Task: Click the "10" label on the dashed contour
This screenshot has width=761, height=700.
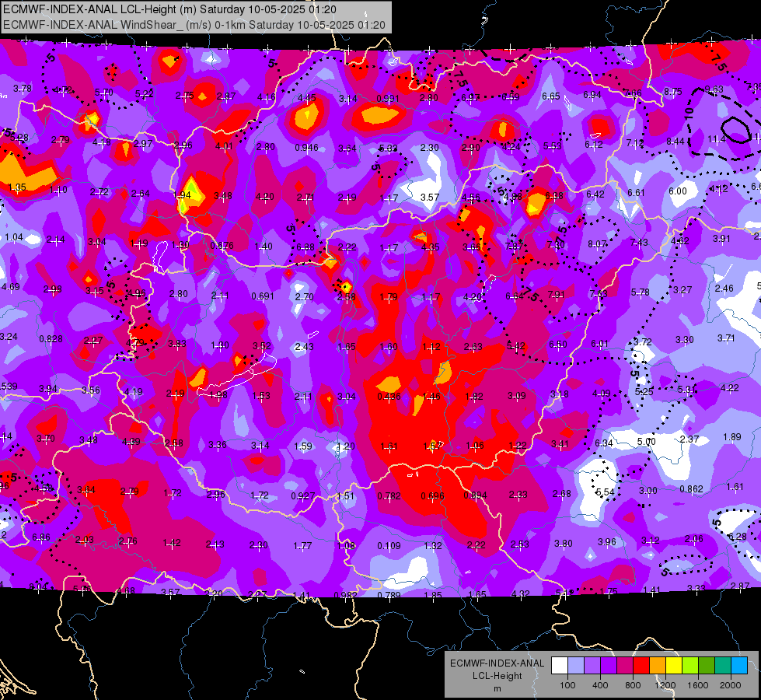Action: pyautogui.click(x=689, y=114)
